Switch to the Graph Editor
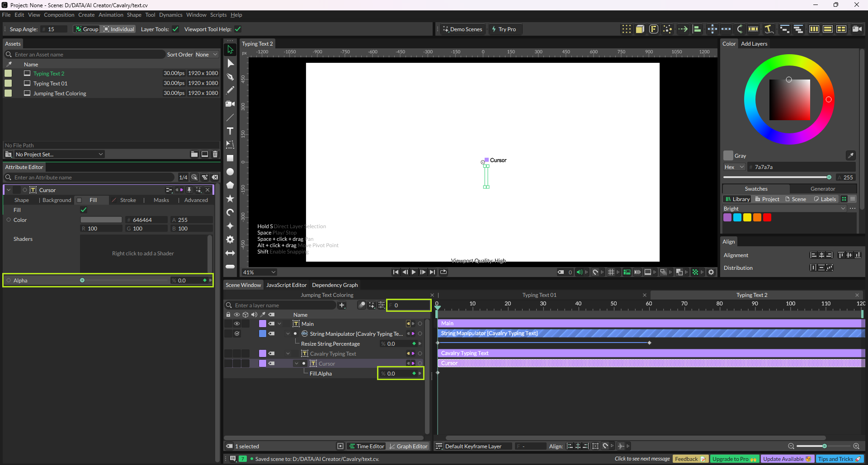This screenshot has height=465, width=868. tap(408, 446)
